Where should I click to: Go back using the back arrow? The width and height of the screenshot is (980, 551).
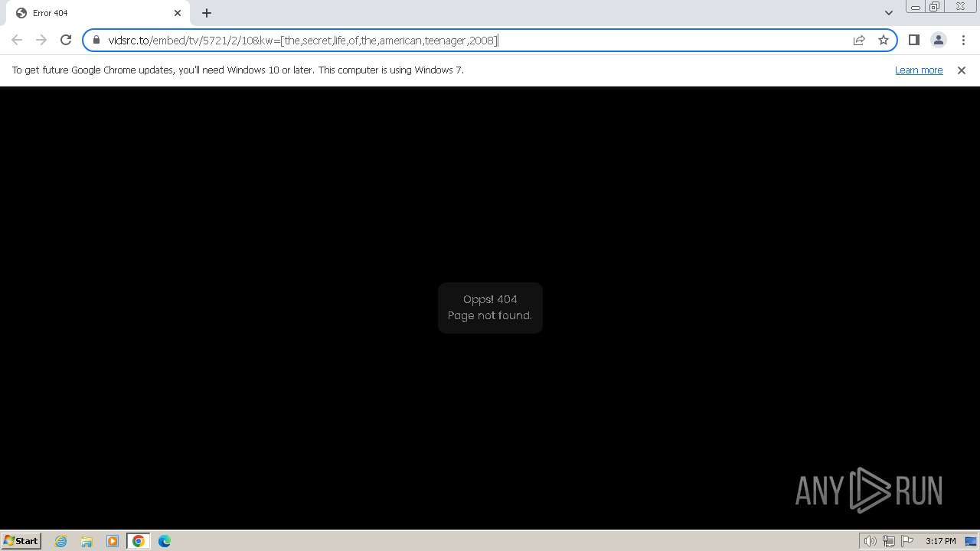17,40
